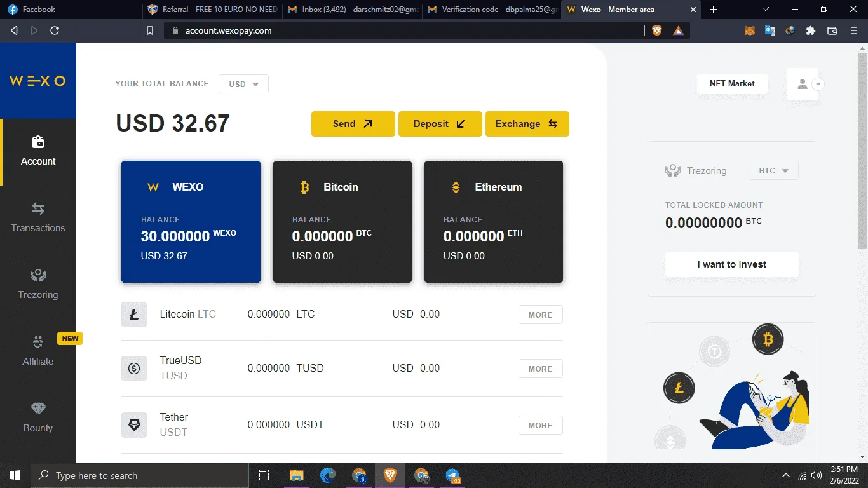Open the Brave Wallet icon
The width and height of the screenshot is (868, 488).
pos(832,30)
